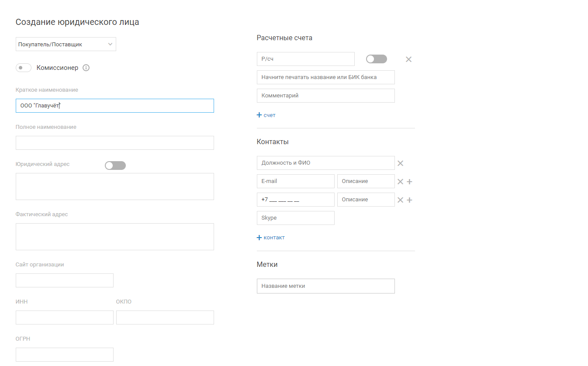The height and width of the screenshot is (366, 588).
Task: Click the '+ счет' add account link
Action: coord(266,115)
